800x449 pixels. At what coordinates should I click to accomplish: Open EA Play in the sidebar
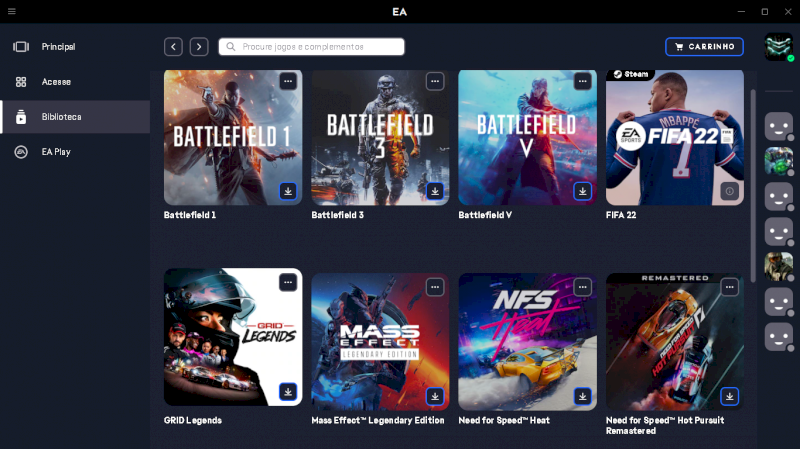pos(76,152)
